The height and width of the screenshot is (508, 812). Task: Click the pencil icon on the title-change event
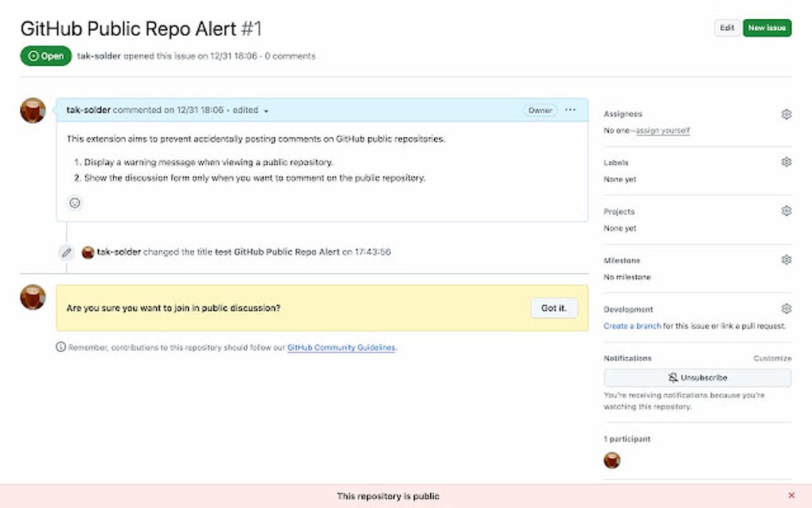(x=66, y=252)
